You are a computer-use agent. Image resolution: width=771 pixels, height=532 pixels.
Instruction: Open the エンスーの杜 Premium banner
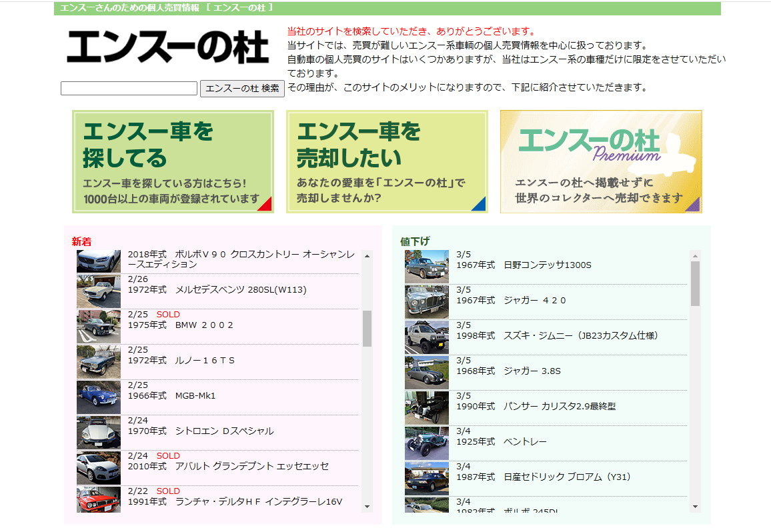tap(601, 162)
